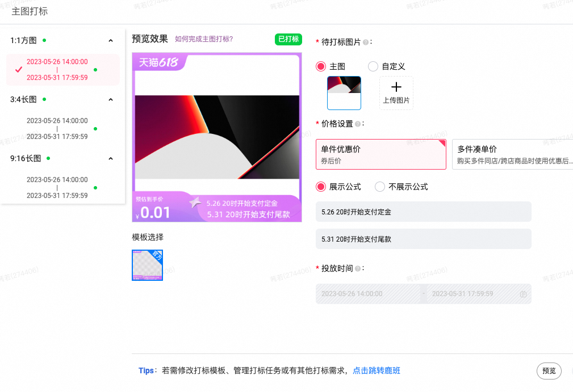The image size is (573, 392).
Task: Click the 主图打标 page title
Action: pyautogui.click(x=30, y=11)
